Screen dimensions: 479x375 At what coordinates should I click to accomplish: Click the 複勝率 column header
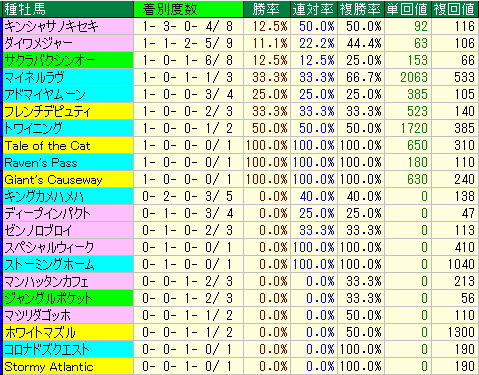[361, 9]
